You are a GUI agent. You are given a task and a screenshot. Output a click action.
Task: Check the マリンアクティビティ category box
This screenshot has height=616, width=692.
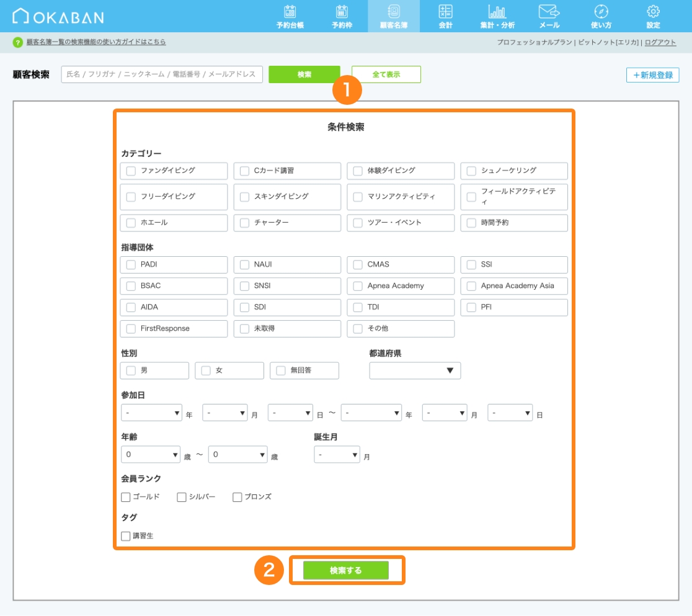point(358,197)
